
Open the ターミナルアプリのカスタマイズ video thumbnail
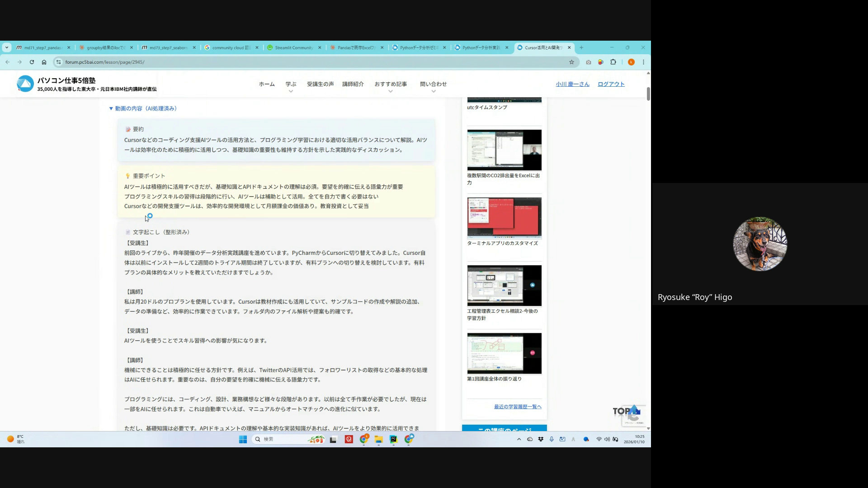pos(504,218)
